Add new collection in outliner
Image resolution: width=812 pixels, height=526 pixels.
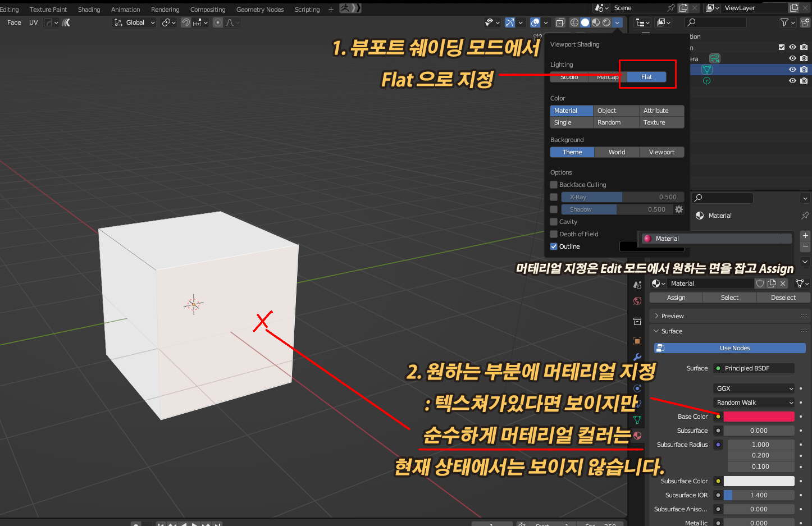pyautogui.click(x=805, y=22)
